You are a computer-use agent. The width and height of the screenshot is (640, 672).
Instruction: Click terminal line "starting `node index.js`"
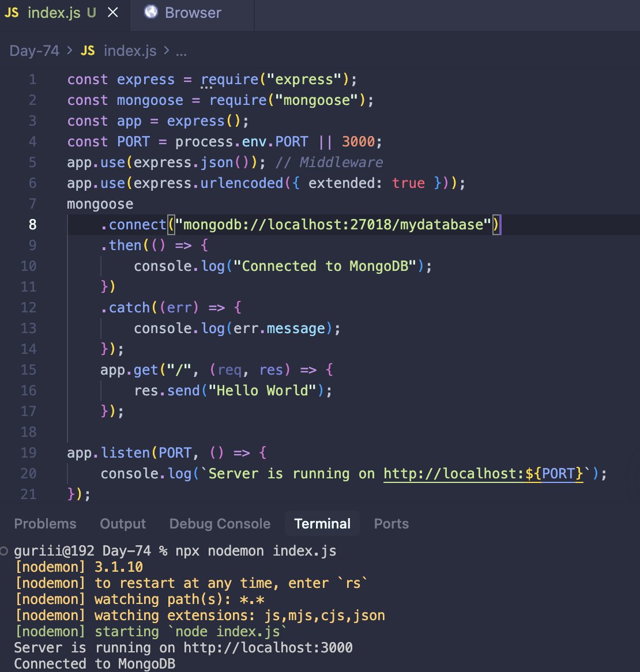tap(151, 632)
